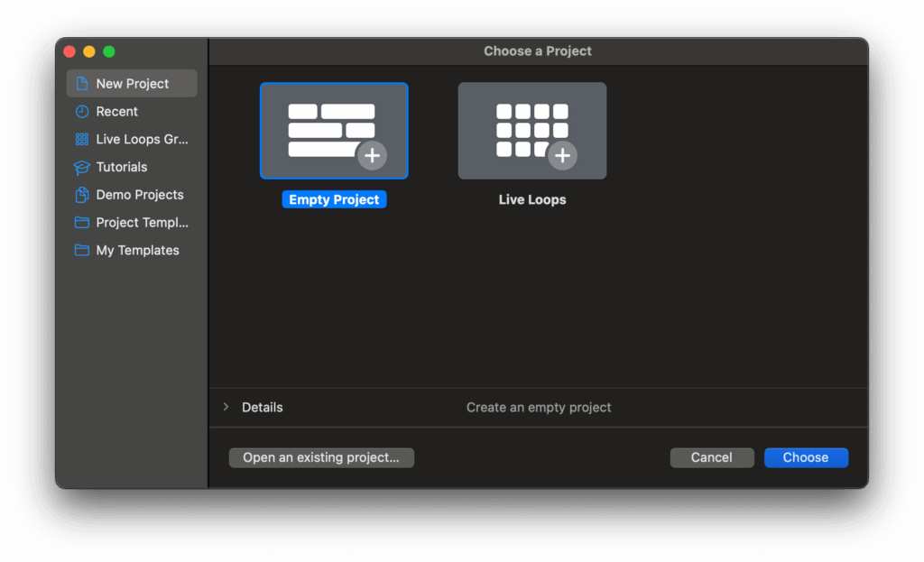
Task: Click the Live Loops Grids sidebar icon
Action: click(x=82, y=140)
